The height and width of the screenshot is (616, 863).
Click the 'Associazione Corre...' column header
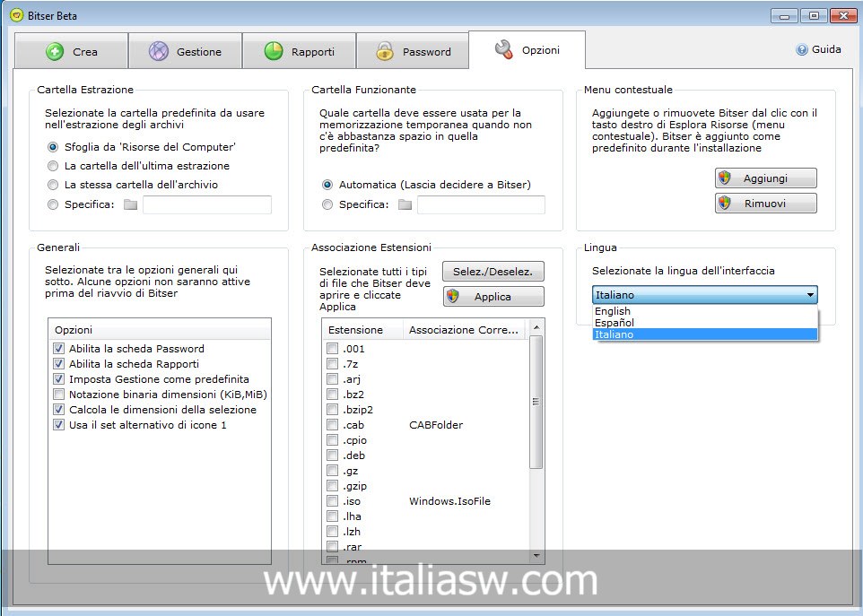pyautogui.click(x=464, y=330)
